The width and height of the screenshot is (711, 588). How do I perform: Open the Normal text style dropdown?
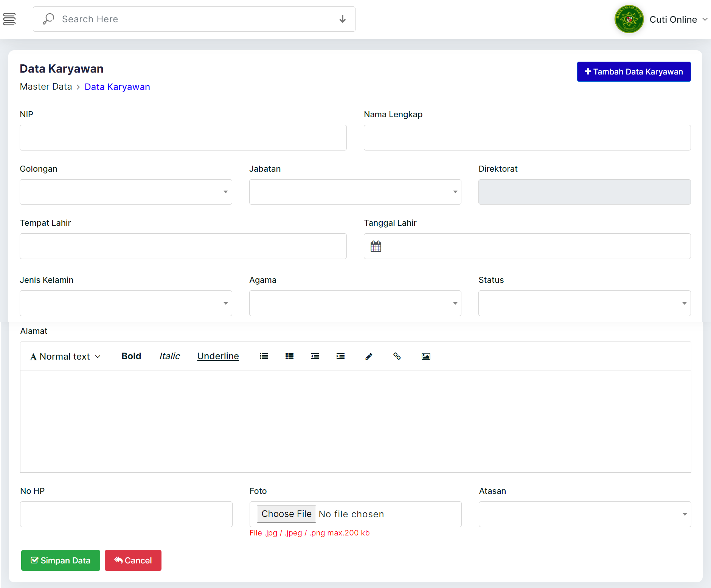[x=65, y=356]
